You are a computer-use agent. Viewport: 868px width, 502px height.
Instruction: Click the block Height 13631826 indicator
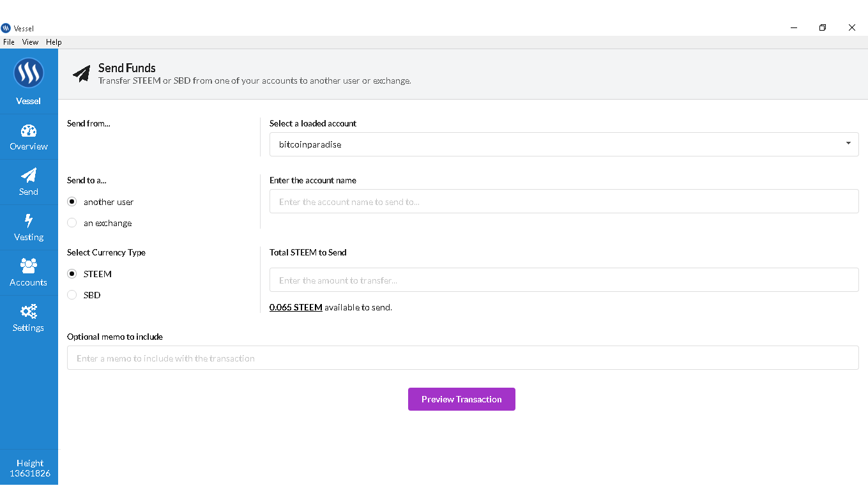click(29, 468)
